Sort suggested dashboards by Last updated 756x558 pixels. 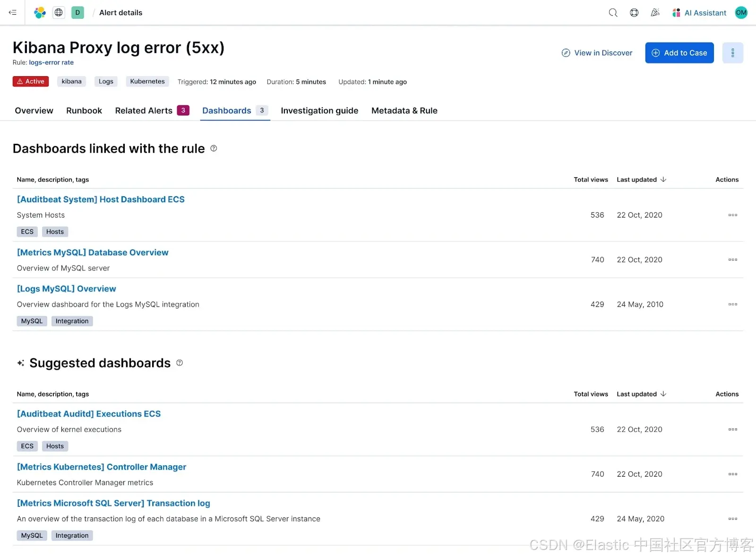641,394
